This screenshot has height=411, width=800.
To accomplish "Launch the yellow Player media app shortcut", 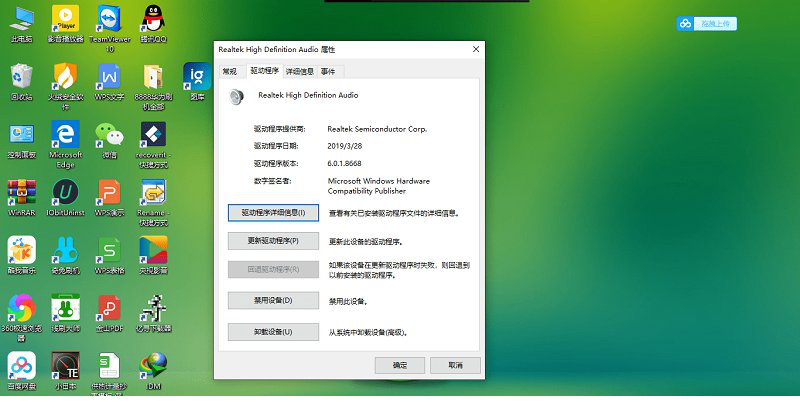I will (x=65, y=24).
